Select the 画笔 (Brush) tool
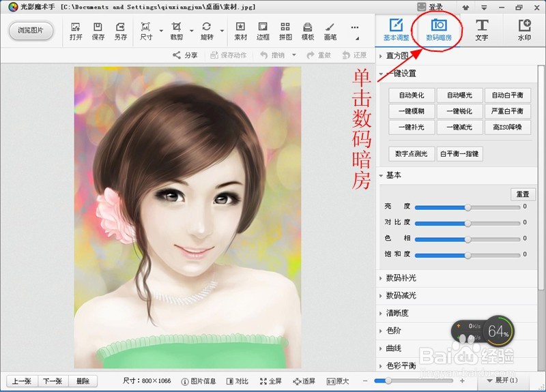 [x=330, y=31]
